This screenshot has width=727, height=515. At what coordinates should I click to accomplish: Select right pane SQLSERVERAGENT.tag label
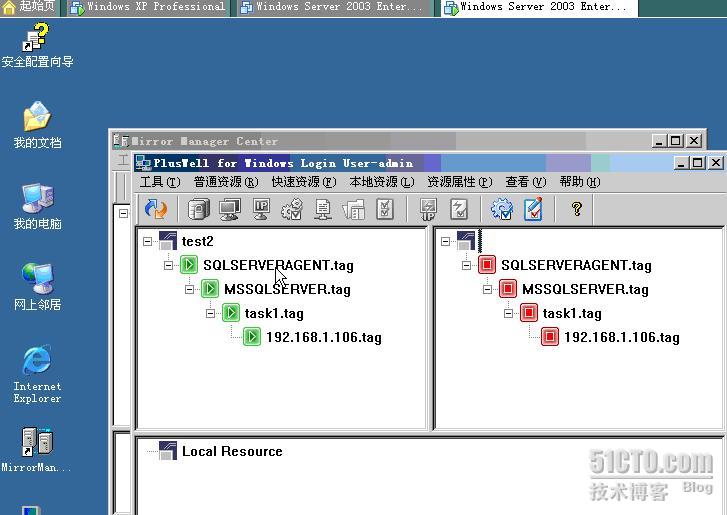[x=576, y=265]
